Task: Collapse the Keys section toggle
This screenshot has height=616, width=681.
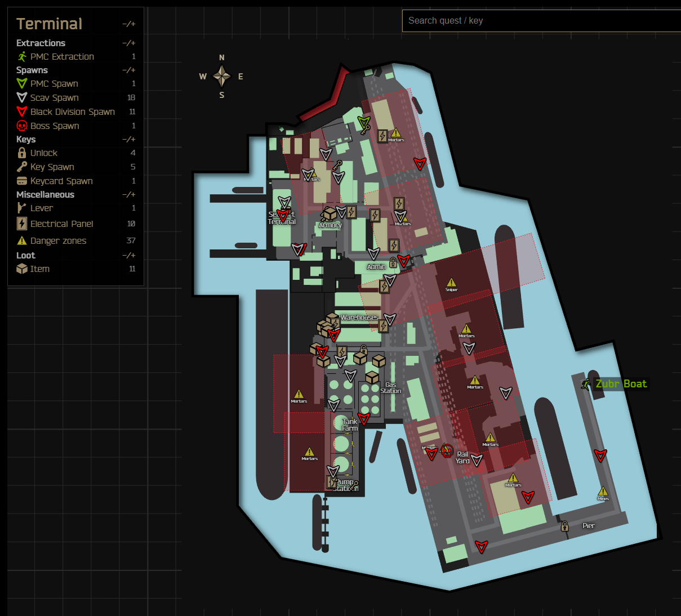Action: (129, 140)
